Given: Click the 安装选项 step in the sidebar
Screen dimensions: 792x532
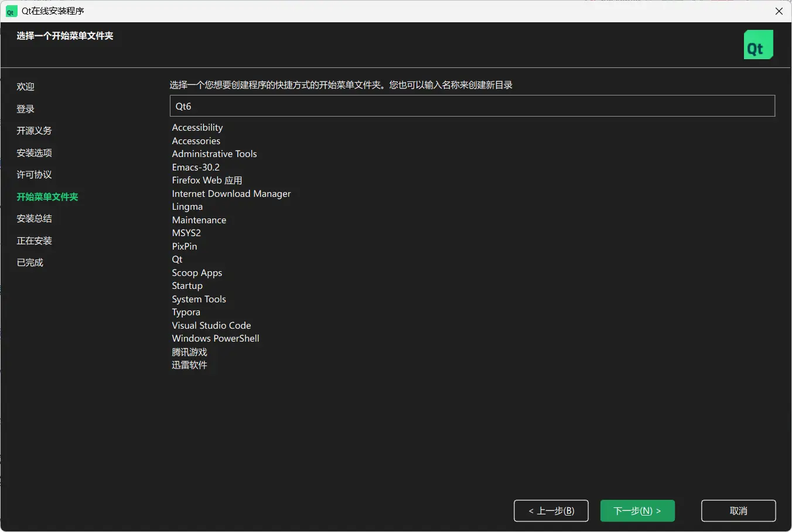Looking at the screenshot, I should (x=35, y=153).
